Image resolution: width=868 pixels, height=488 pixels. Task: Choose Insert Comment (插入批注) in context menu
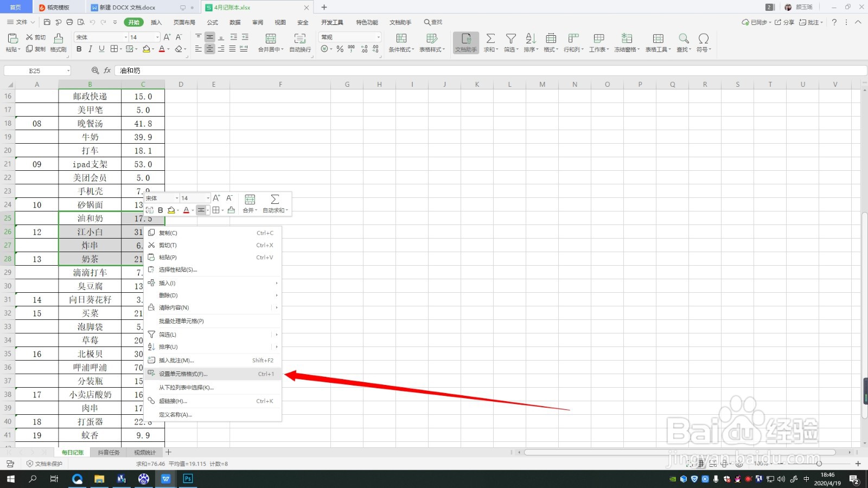(x=213, y=360)
